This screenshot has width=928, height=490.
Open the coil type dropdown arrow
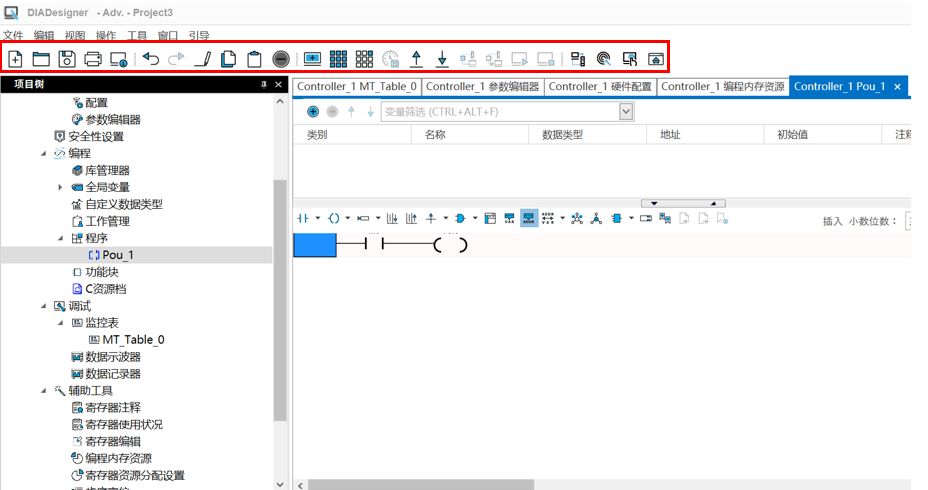click(x=348, y=218)
